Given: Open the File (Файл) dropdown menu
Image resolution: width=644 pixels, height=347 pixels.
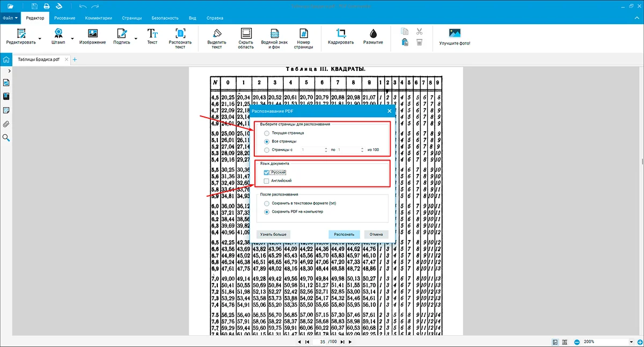Looking at the screenshot, I should tap(10, 18).
